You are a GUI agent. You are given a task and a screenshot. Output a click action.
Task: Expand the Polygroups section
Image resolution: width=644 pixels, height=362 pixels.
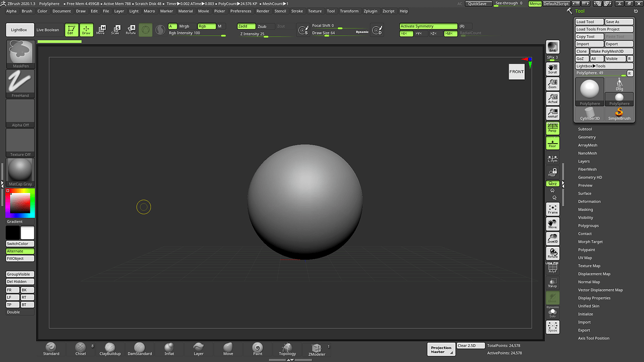point(588,225)
